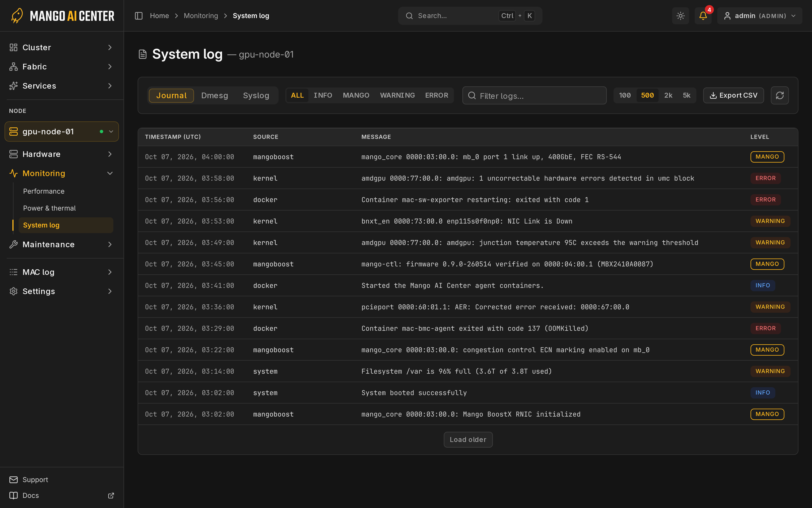Click the Export CSV button

point(733,95)
